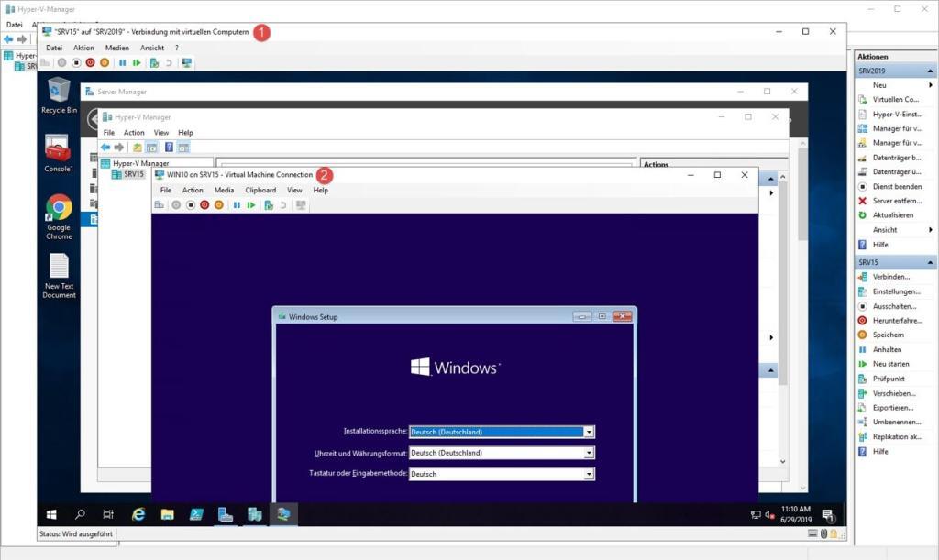Open the Recycle Bin
This screenshot has width=939, height=560.
[58, 92]
